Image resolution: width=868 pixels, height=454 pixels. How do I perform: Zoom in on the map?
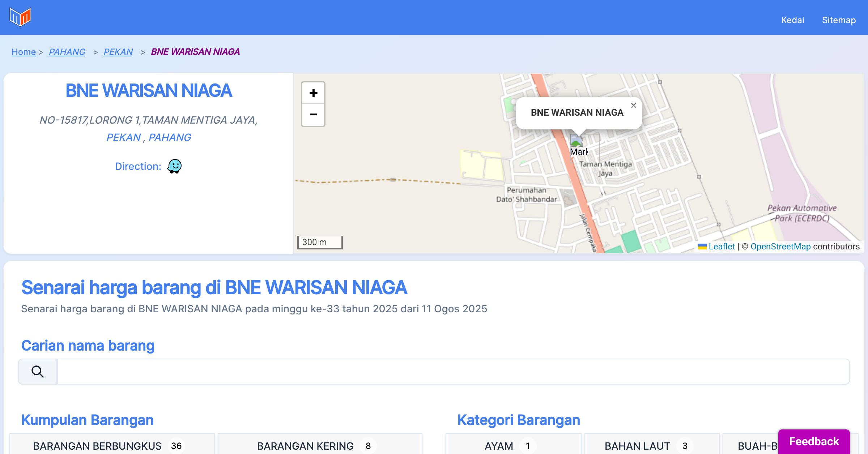313,93
